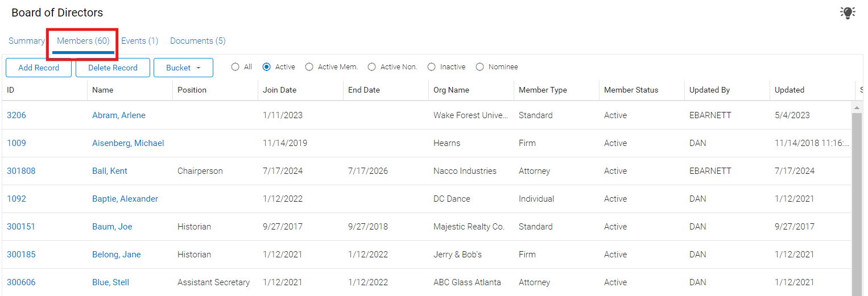Click the Nacco Industries org cell

465,171
